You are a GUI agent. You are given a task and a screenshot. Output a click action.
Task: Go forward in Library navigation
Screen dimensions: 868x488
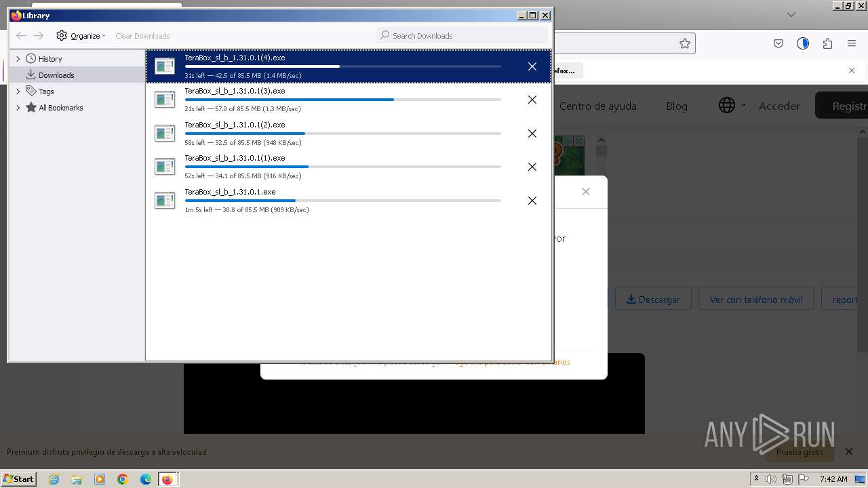click(39, 36)
